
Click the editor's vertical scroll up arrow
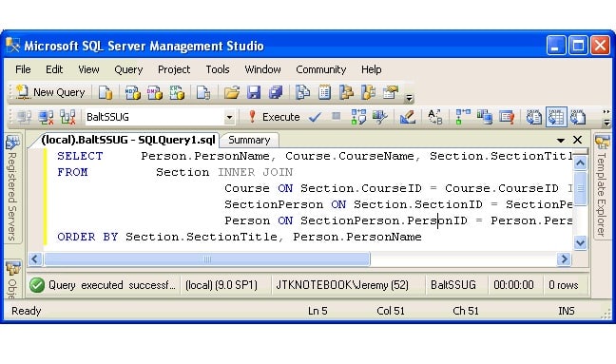pos(580,163)
